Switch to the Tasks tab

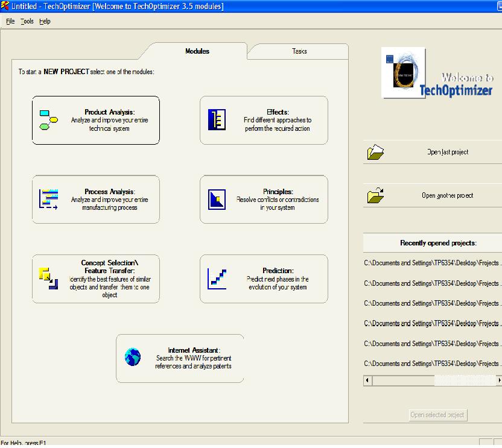pos(299,51)
